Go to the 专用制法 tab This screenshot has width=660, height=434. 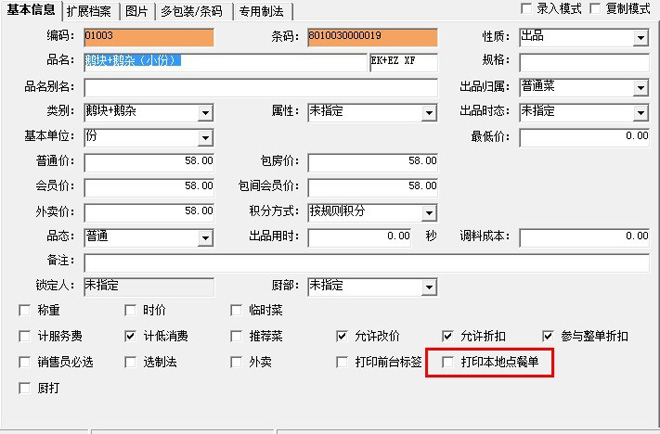261,11
